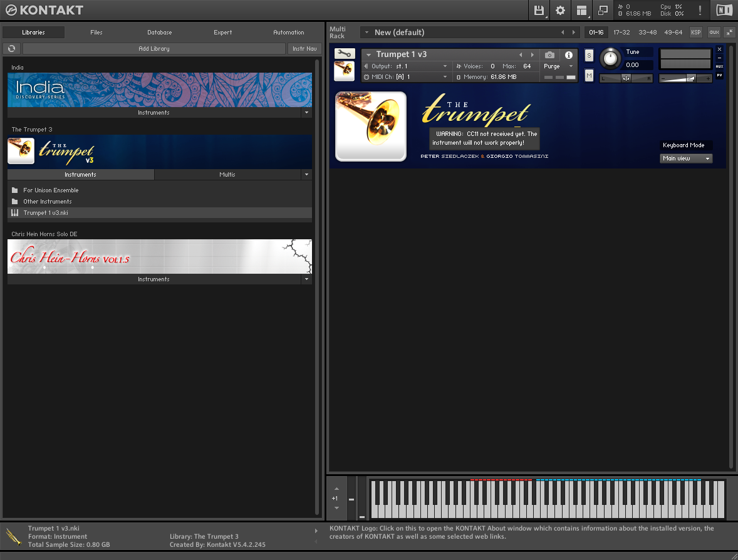Click the For Unison Ensemble folder icon
738x560 pixels.
14,190
